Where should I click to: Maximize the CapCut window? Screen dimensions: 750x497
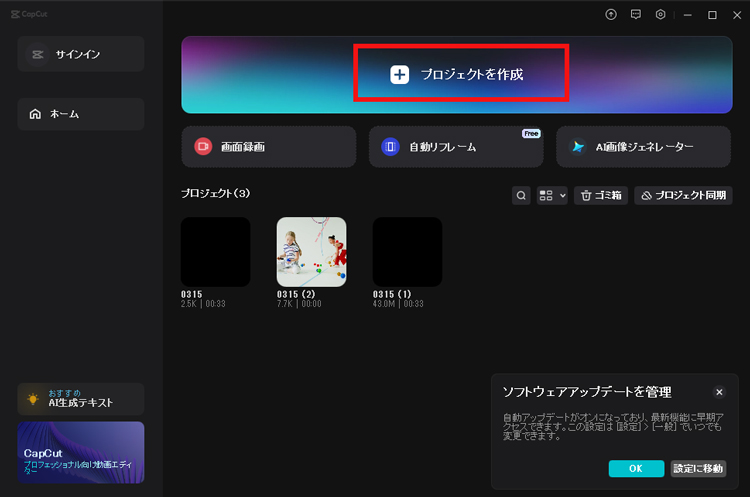tap(712, 15)
